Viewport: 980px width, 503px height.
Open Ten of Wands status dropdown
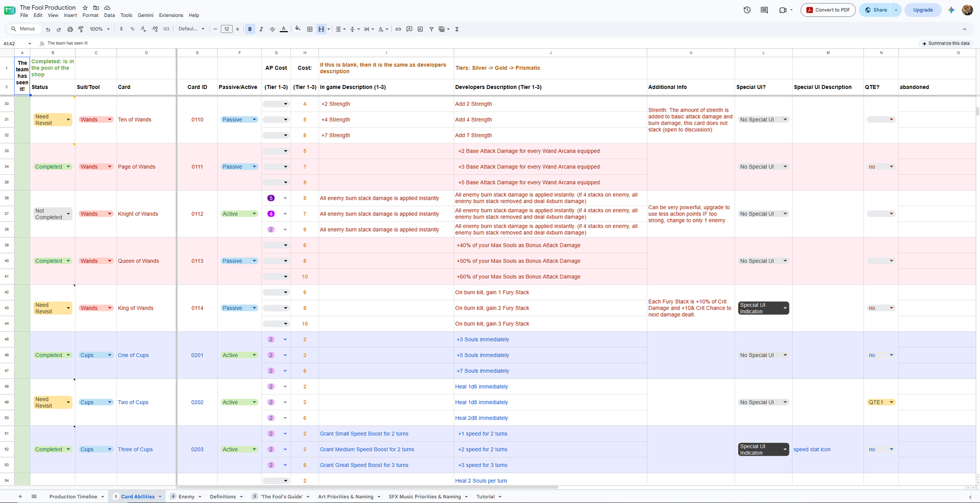pyautogui.click(x=53, y=119)
